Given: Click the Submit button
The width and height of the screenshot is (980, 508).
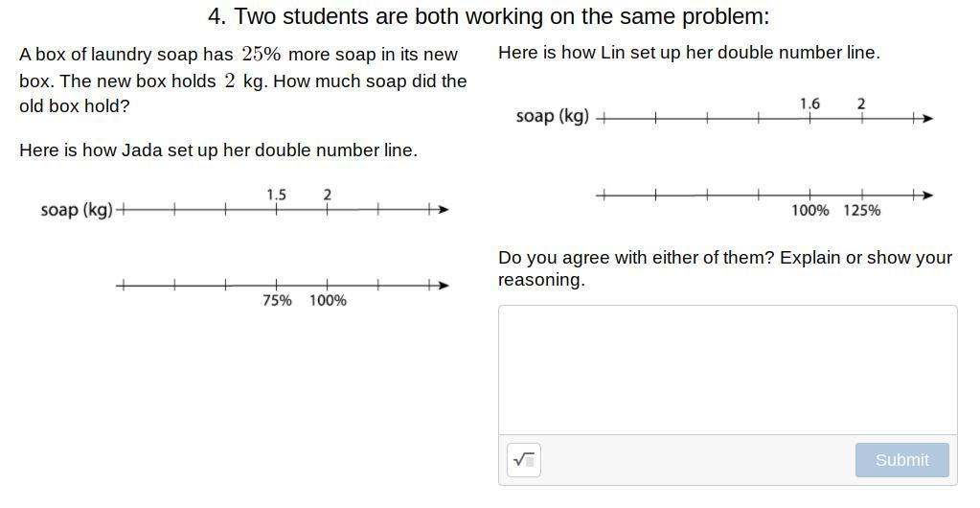Looking at the screenshot, I should coord(901,460).
